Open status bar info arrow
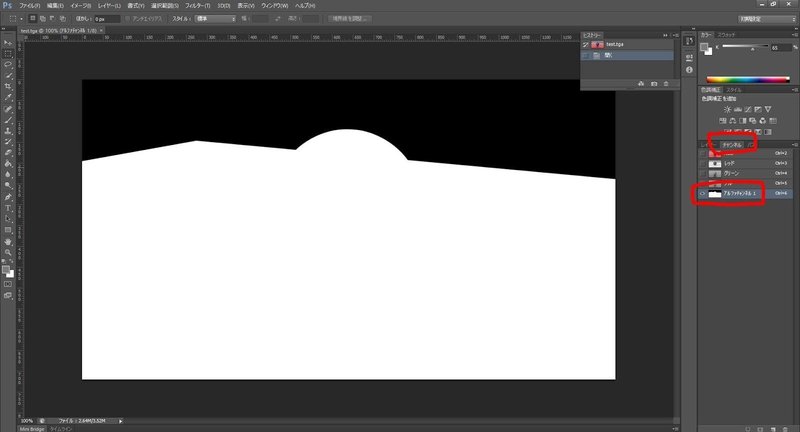Viewport: 800px width, 432px height. coord(120,421)
